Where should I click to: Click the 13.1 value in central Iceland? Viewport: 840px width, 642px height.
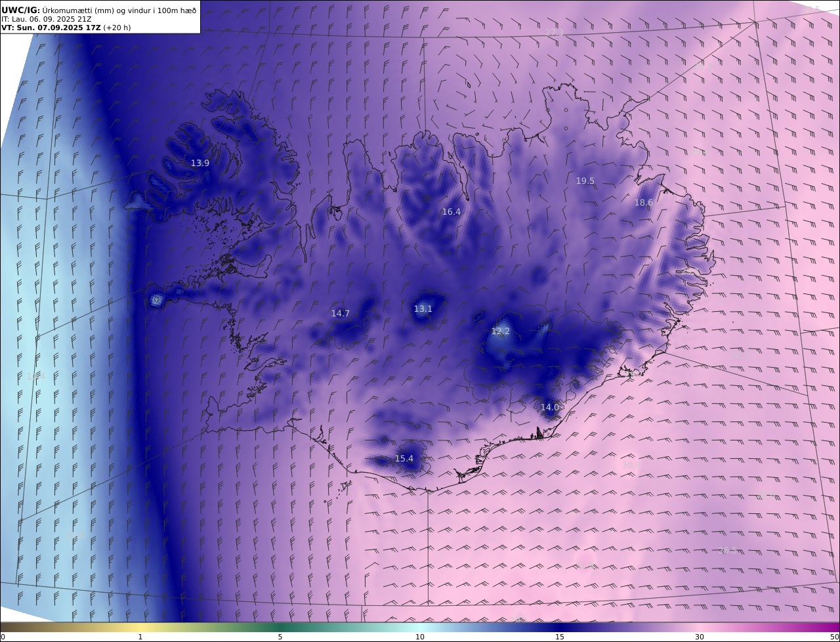pos(423,309)
